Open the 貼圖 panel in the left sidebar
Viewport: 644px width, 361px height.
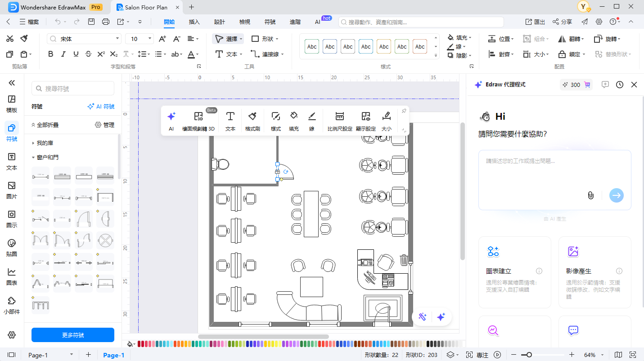(x=12, y=247)
